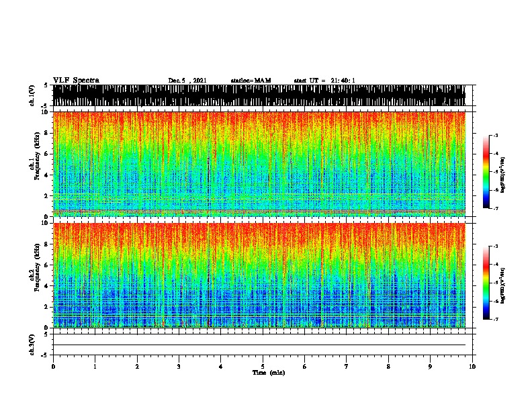Click the "-7" label on ch.2 color bar

(x=496, y=320)
